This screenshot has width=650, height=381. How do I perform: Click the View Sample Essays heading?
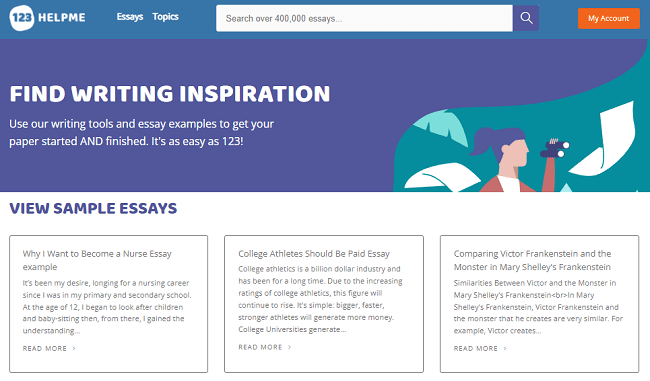(93, 209)
